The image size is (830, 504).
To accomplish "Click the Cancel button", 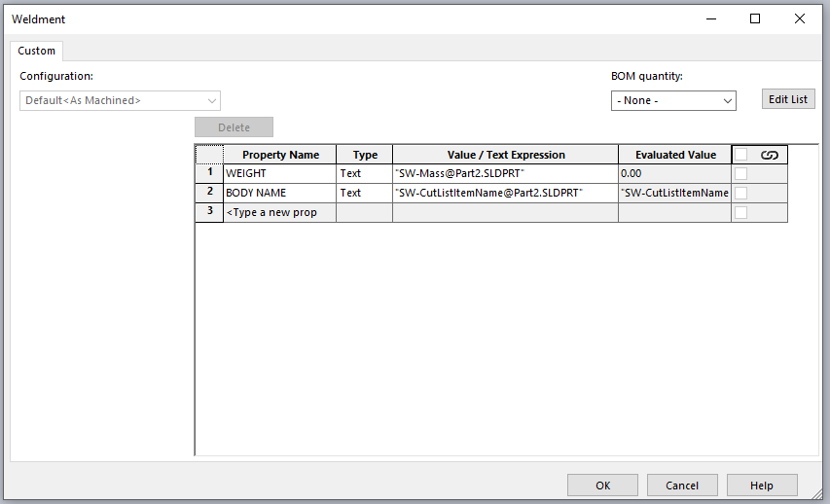I will (682, 485).
